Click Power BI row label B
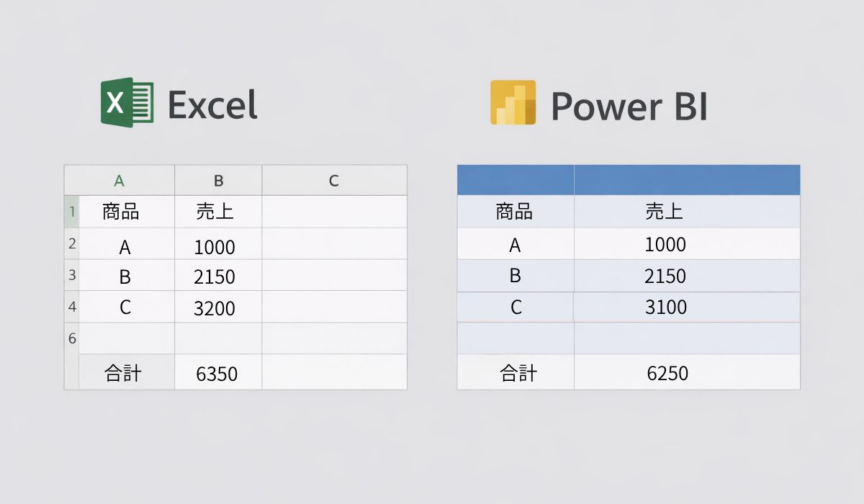 coord(516,276)
